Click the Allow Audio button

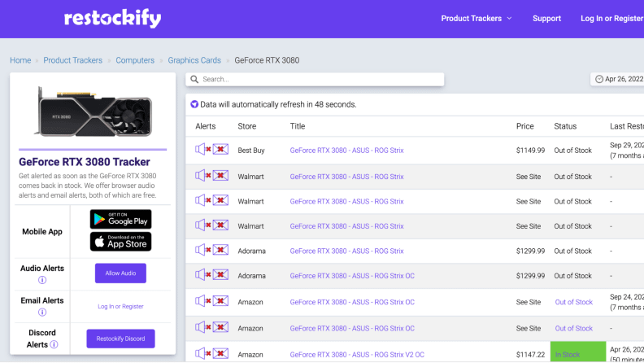pyautogui.click(x=120, y=273)
